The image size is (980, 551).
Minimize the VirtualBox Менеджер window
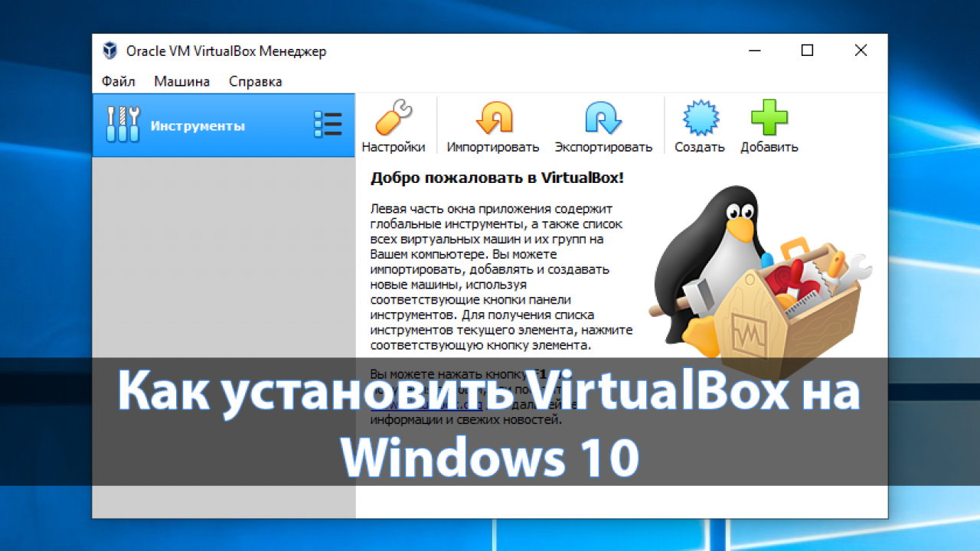[754, 51]
